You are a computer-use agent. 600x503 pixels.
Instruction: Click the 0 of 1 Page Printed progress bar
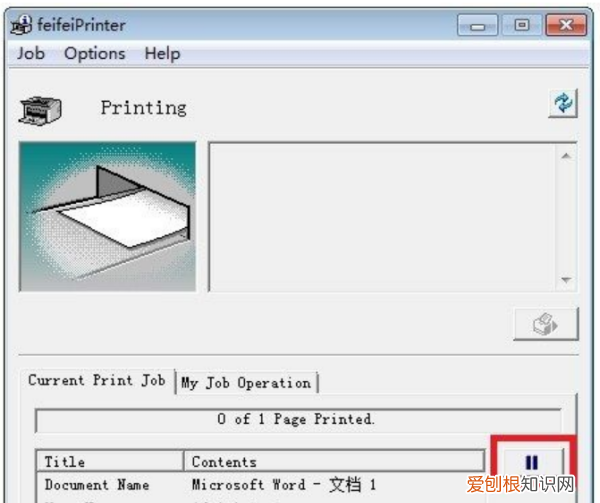298,420
